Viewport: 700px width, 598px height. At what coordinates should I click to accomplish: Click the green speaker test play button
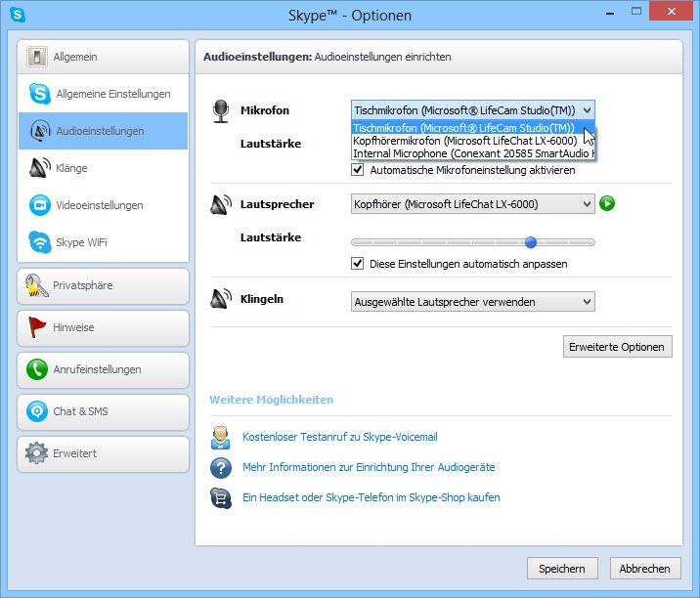(x=607, y=204)
